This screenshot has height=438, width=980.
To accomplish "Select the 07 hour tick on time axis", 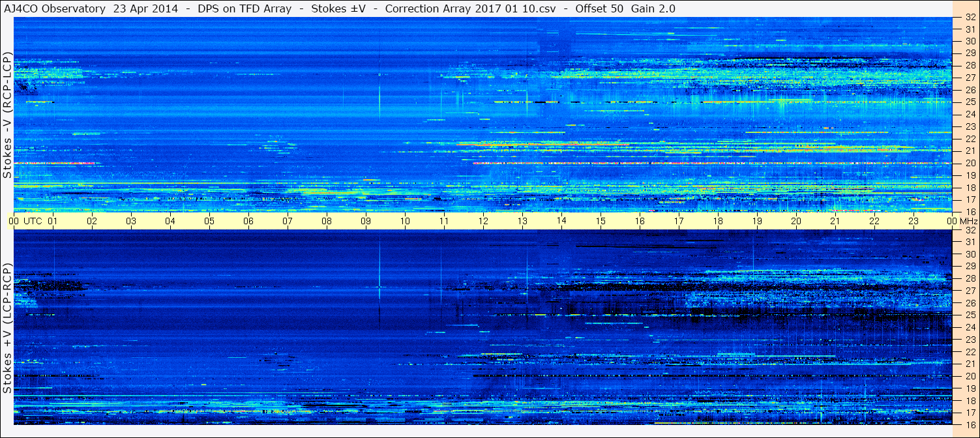I will click(288, 221).
